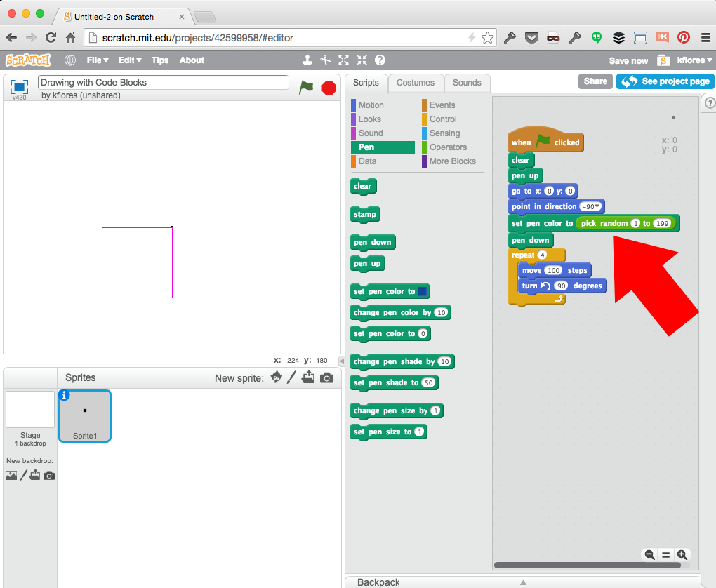Take new backdrop from camera
This screenshot has height=588, width=716.
(x=49, y=476)
